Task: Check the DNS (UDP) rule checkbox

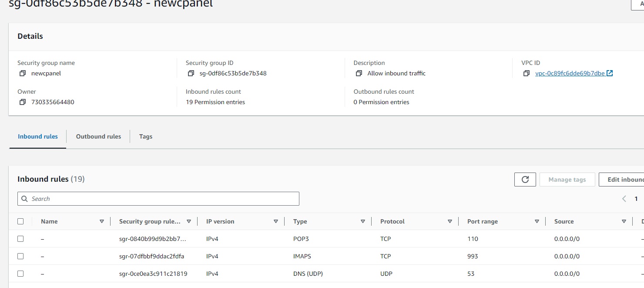Action: point(20,274)
